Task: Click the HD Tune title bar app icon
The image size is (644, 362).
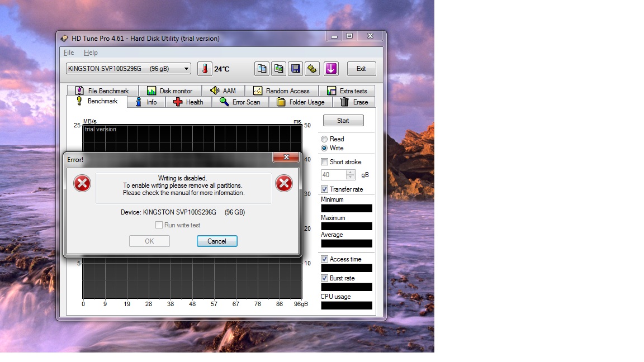Action: tap(64, 38)
